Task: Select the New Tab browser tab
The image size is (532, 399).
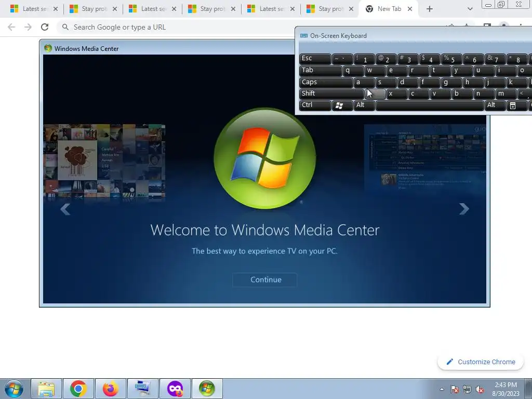Action: [x=389, y=9]
